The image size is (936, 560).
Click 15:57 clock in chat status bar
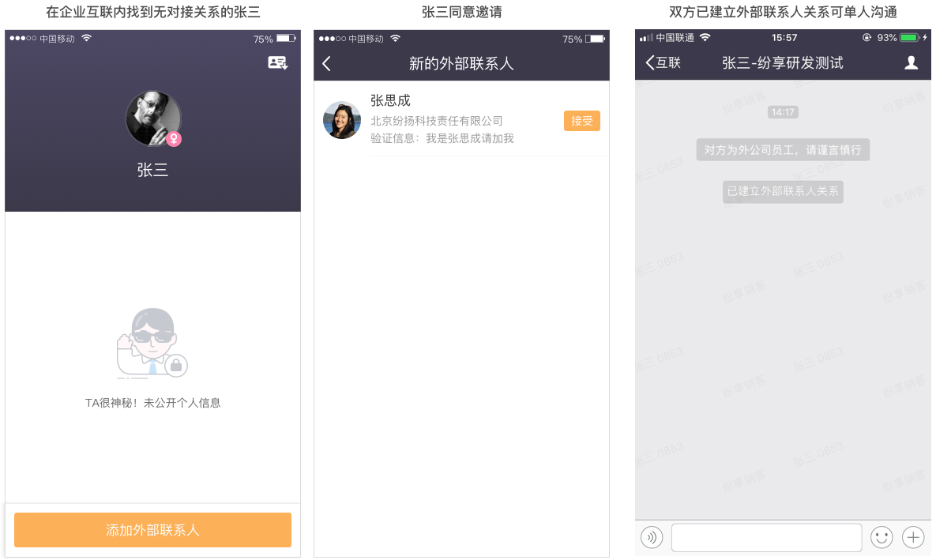click(x=784, y=38)
